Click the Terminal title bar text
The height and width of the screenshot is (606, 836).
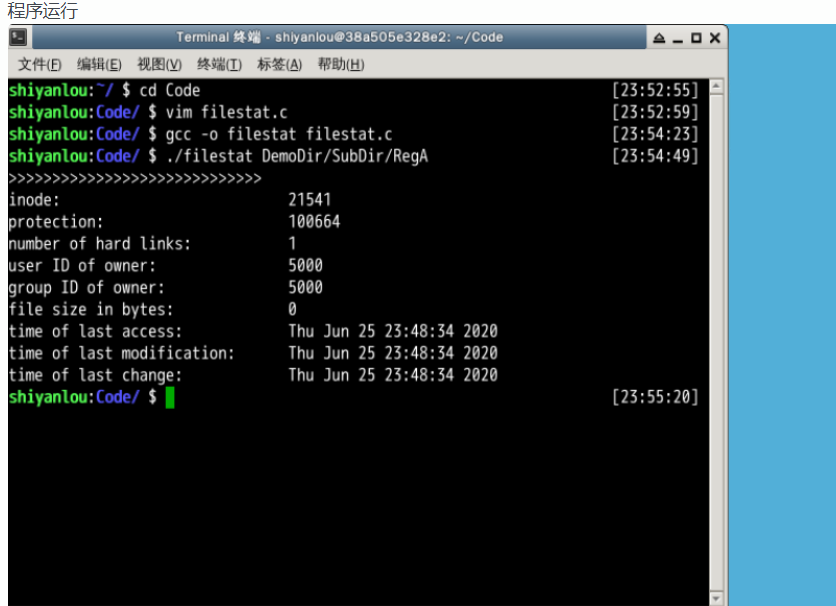click(339, 38)
